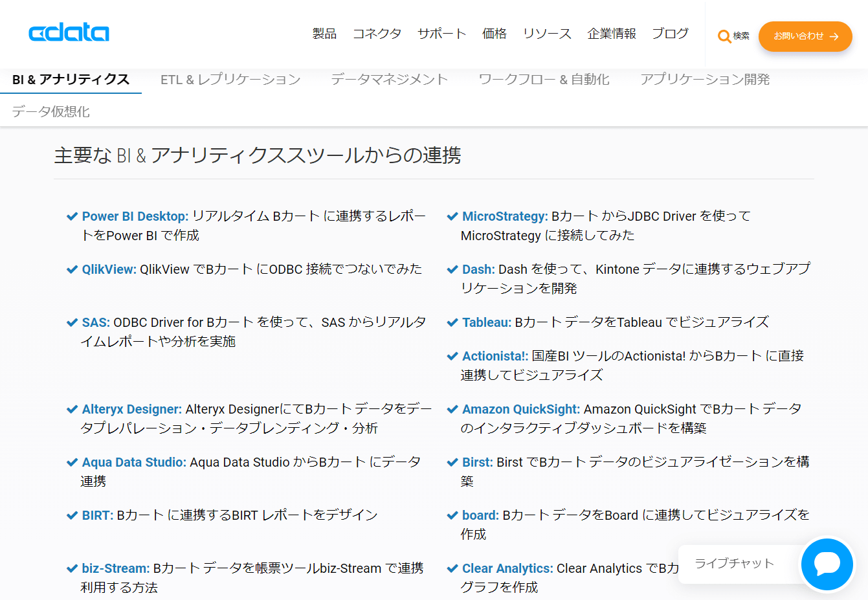Click the お問い合わせ button
868x600 pixels.
tap(805, 36)
